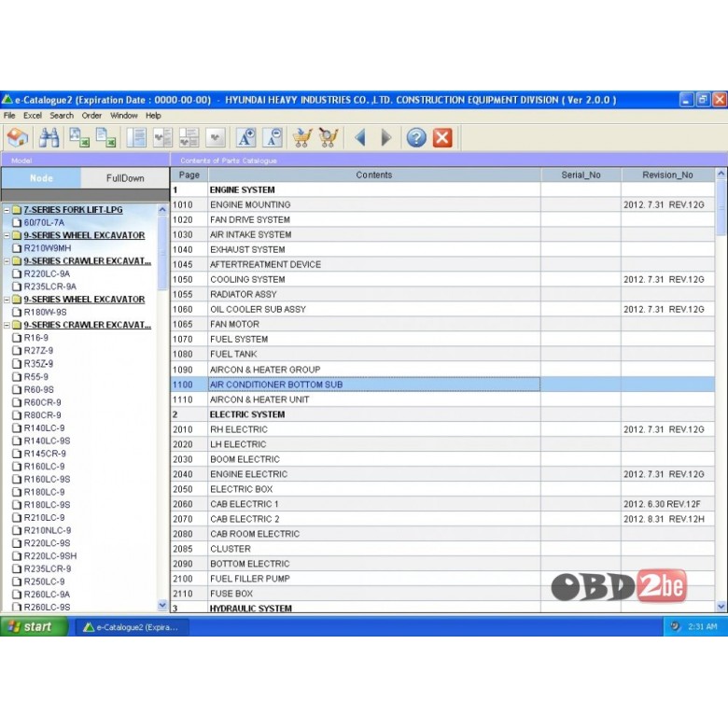Click the zoom out text icon
This screenshot has width=728, height=728.
click(273, 138)
